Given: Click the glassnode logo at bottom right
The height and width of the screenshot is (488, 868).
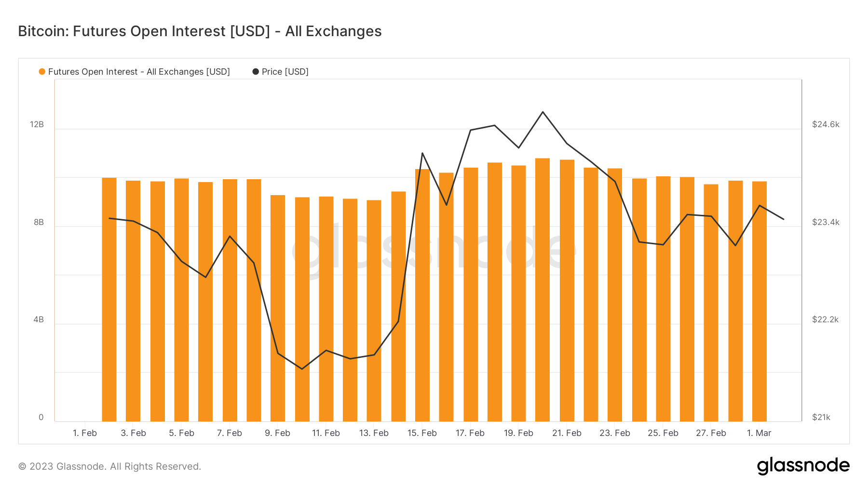Looking at the screenshot, I should 803,465.
